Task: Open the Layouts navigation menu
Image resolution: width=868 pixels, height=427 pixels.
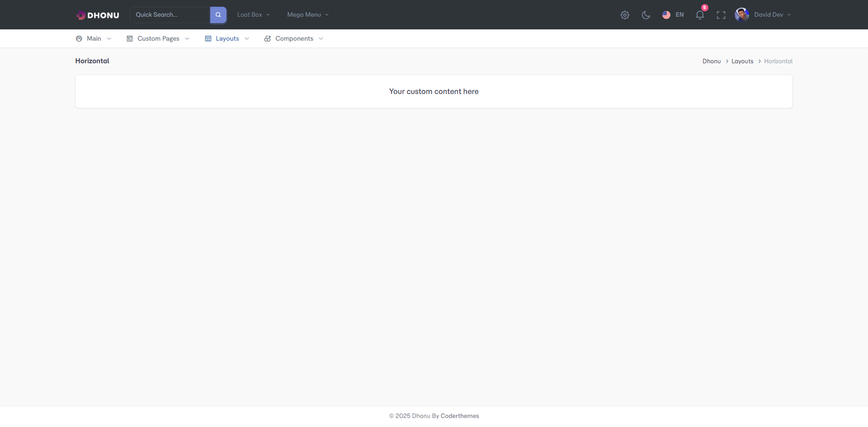Action: pos(227,39)
